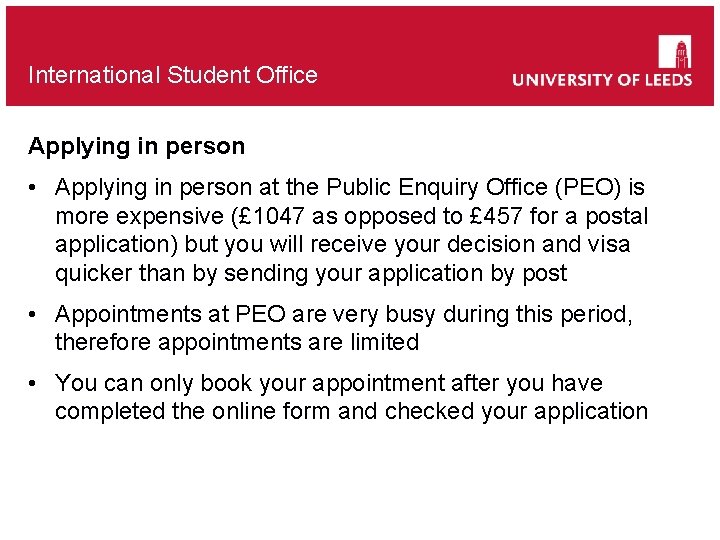This screenshot has height=540, width=720.
Task: Click the third bullet point marker
Action: (34, 384)
